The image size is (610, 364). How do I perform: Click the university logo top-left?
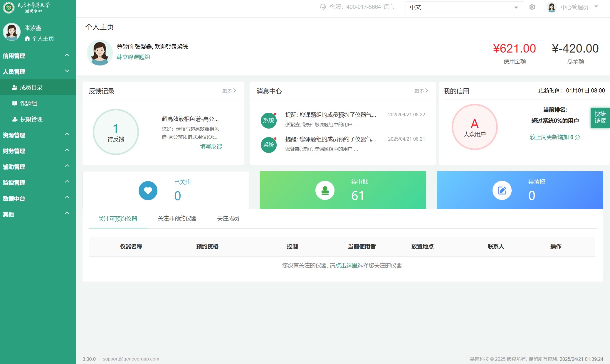tap(9, 7)
